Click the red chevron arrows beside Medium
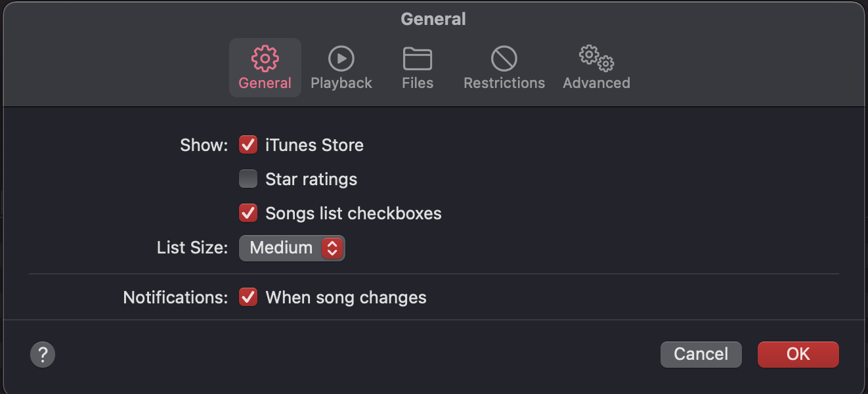This screenshot has height=394, width=868. (332, 248)
